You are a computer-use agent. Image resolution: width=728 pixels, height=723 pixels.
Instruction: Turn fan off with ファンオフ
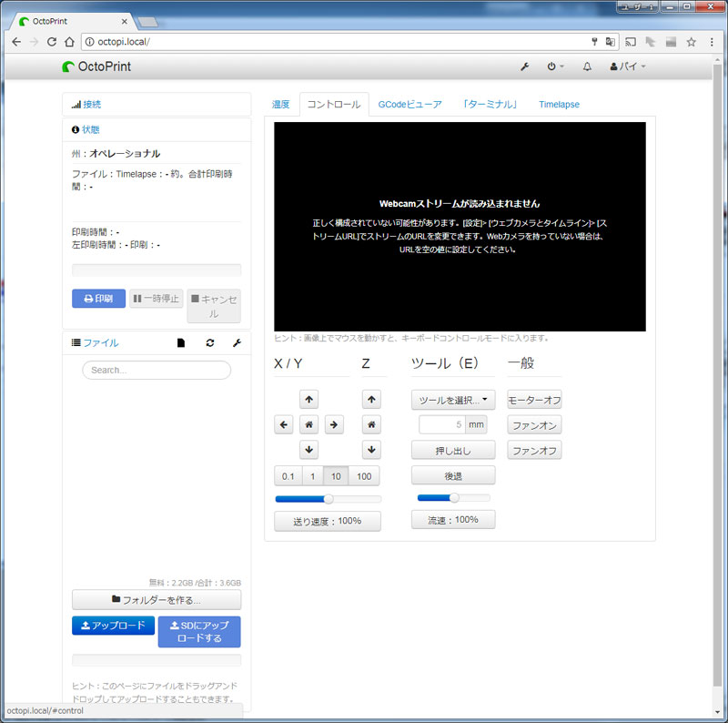click(x=534, y=450)
